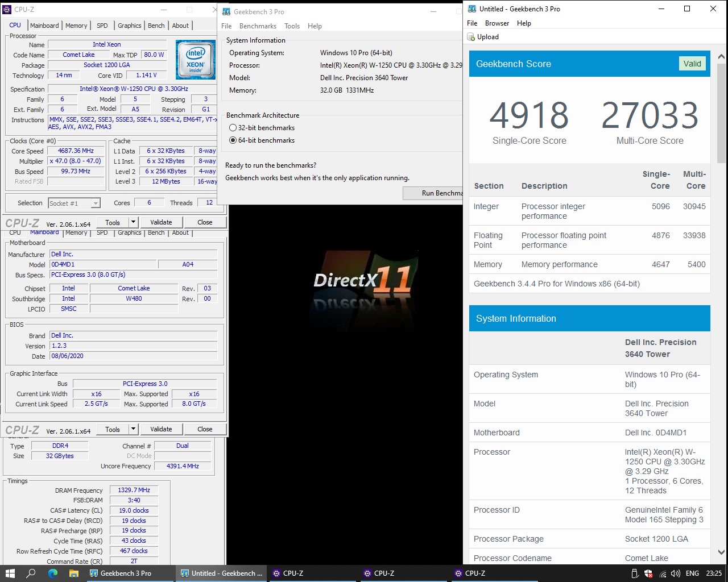Click the Upload label in the Geekbench results window
Image resolution: width=728 pixels, height=582 pixels.
tap(488, 37)
